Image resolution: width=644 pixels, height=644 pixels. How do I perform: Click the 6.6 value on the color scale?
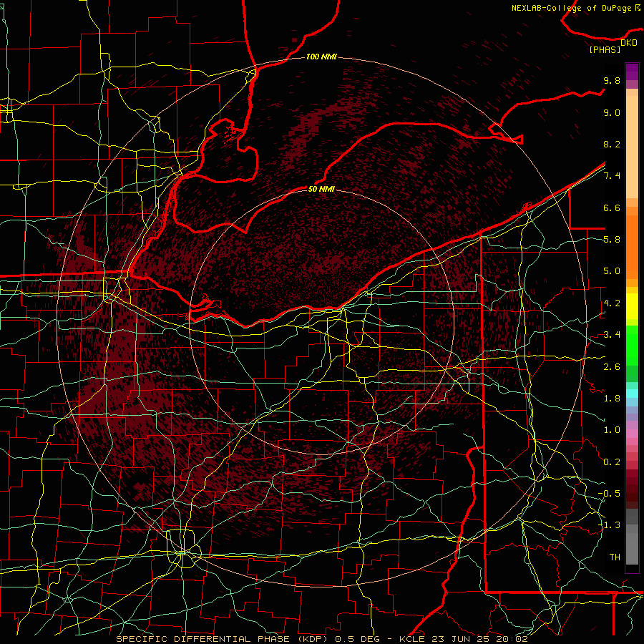(x=612, y=208)
